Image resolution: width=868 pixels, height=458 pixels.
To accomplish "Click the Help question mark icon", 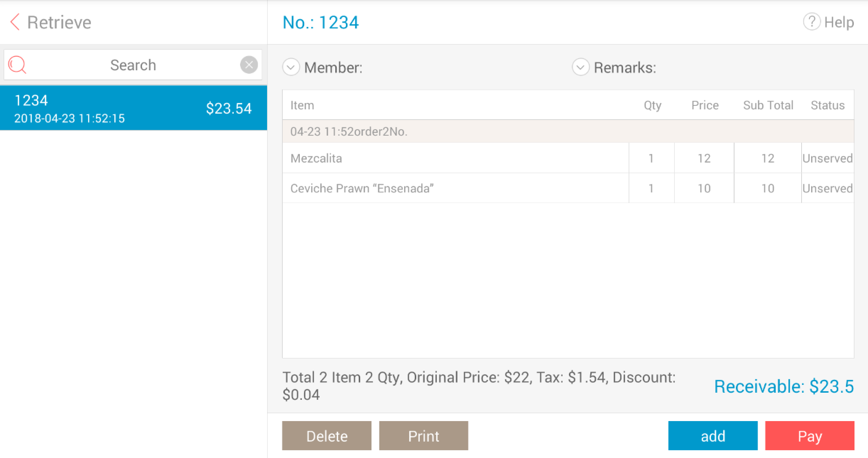I will (811, 22).
